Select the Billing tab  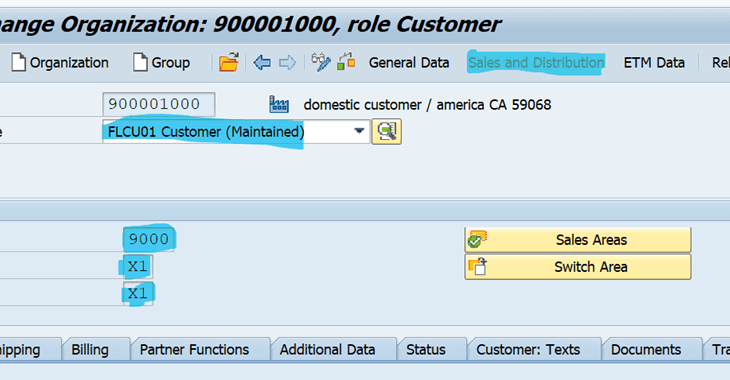(x=90, y=350)
